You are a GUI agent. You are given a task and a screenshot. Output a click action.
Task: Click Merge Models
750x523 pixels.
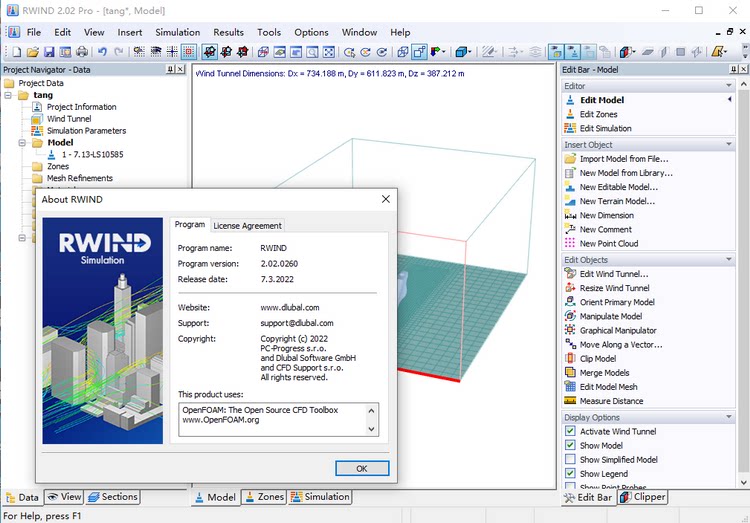[x=604, y=373]
